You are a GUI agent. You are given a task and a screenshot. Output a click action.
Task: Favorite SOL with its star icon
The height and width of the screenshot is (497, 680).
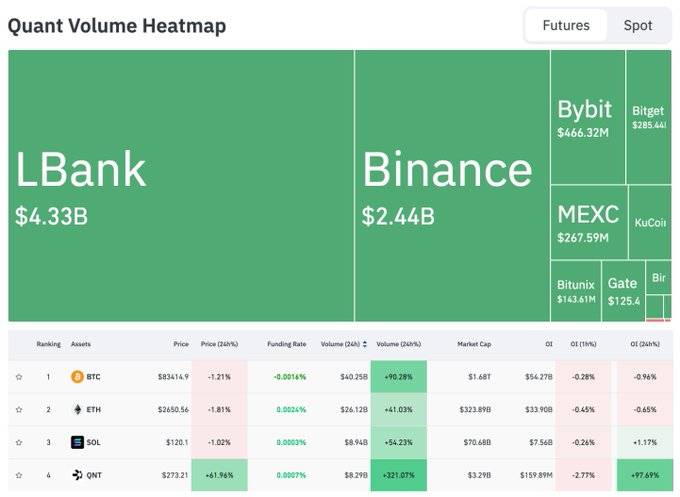click(19, 442)
